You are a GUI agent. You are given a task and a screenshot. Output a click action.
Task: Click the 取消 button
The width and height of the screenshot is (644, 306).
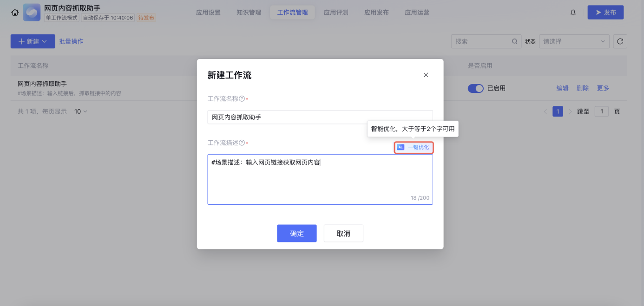(343, 234)
